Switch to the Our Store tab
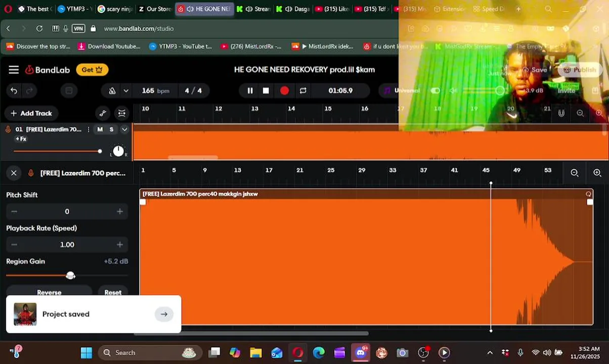 [154, 9]
